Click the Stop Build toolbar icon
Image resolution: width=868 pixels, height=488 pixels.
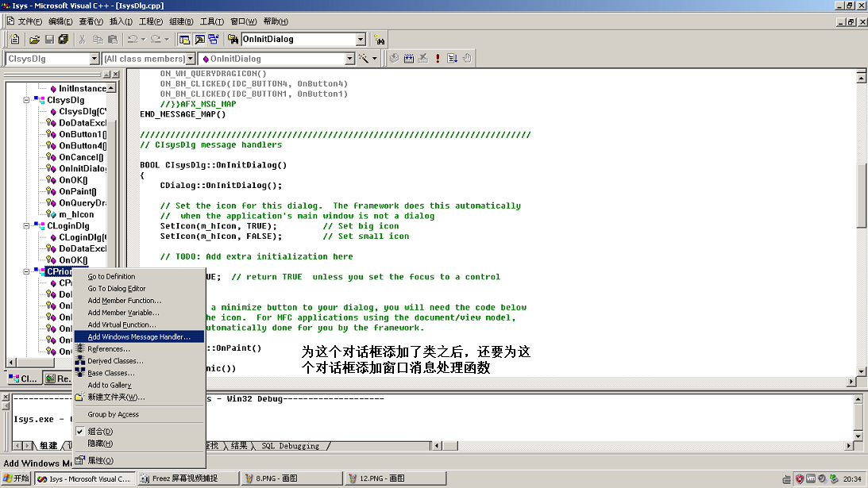[423, 58]
